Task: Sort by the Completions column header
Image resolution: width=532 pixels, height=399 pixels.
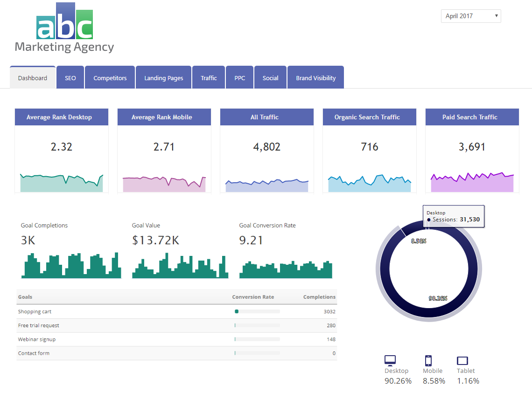Action: (319, 297)
